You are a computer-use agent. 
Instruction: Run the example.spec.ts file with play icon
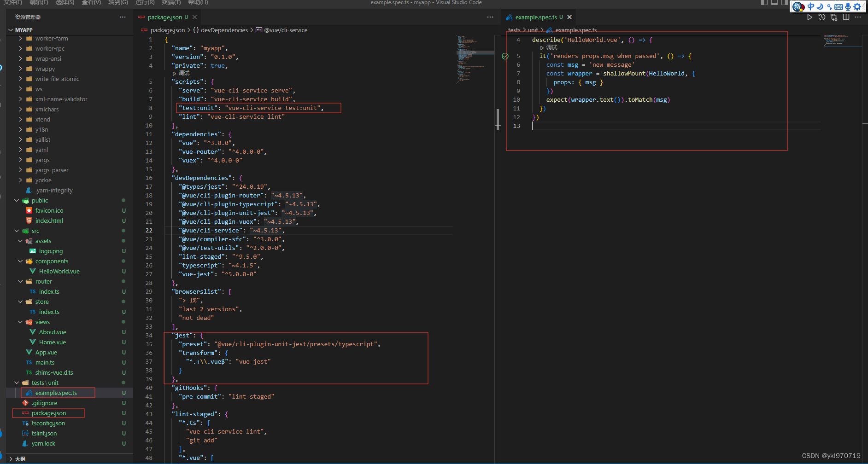[809, 17]
